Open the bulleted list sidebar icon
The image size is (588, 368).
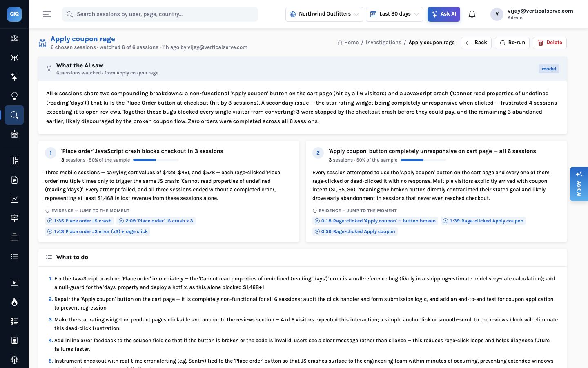(x=14, y=256)
